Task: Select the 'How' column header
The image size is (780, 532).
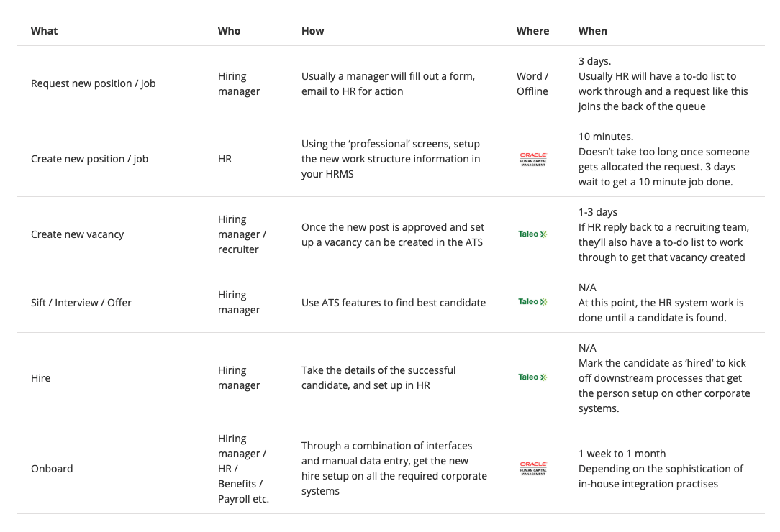Action: tap(312, 31)
